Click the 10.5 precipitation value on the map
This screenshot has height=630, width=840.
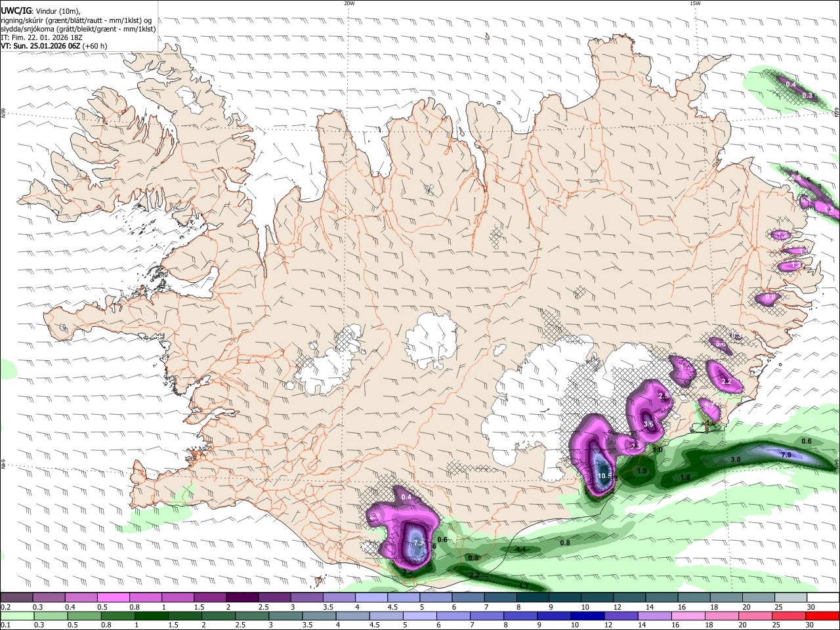pyautogui.click(x=604, y=476)
